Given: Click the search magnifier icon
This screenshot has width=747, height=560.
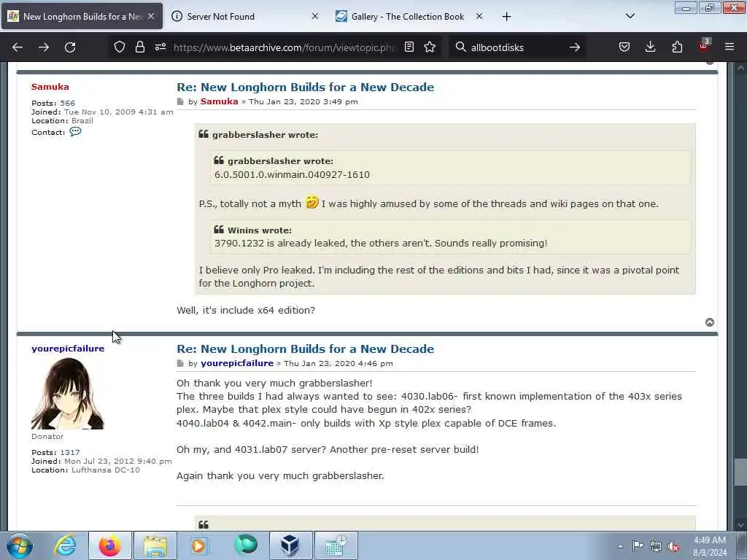Looking at the screenshot, I should [x=461, y=47].
